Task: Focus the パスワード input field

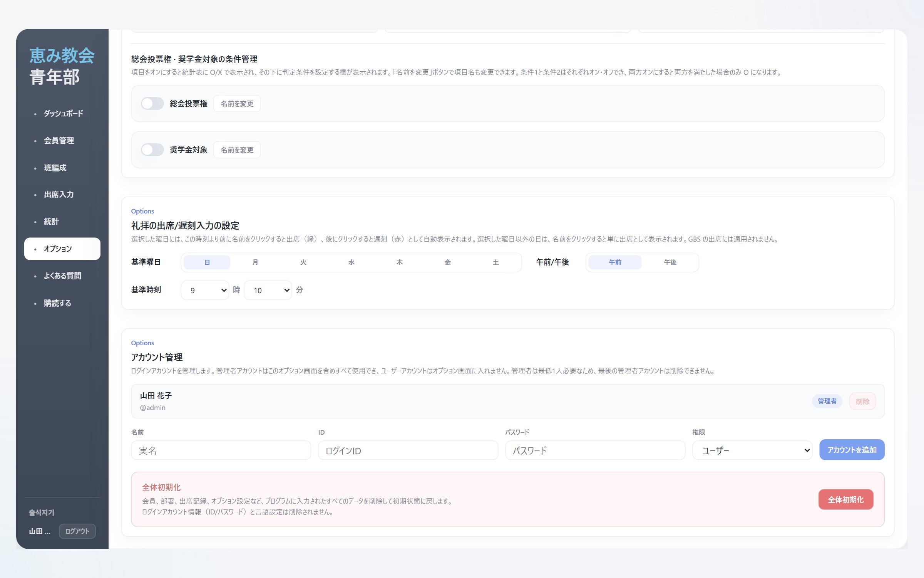Action: (x=595, y=450)
